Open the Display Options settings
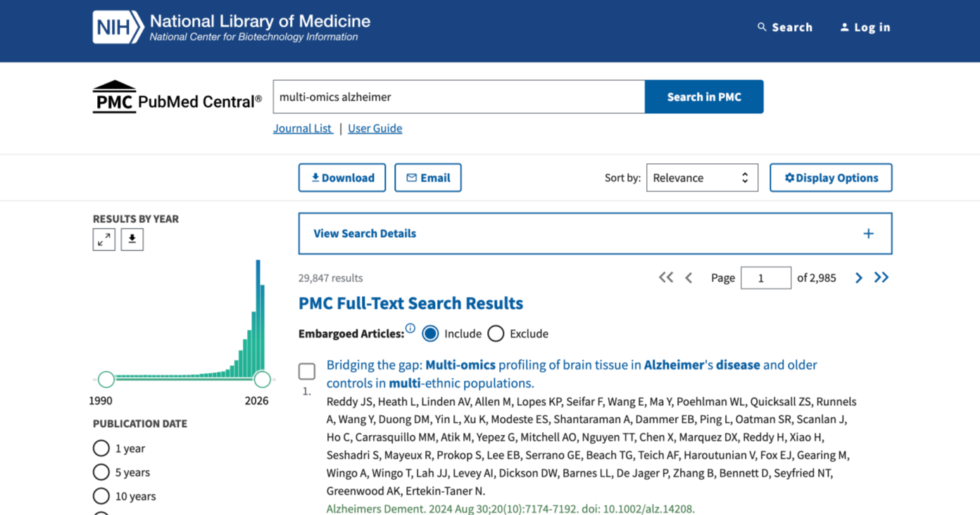 [831, 178]
